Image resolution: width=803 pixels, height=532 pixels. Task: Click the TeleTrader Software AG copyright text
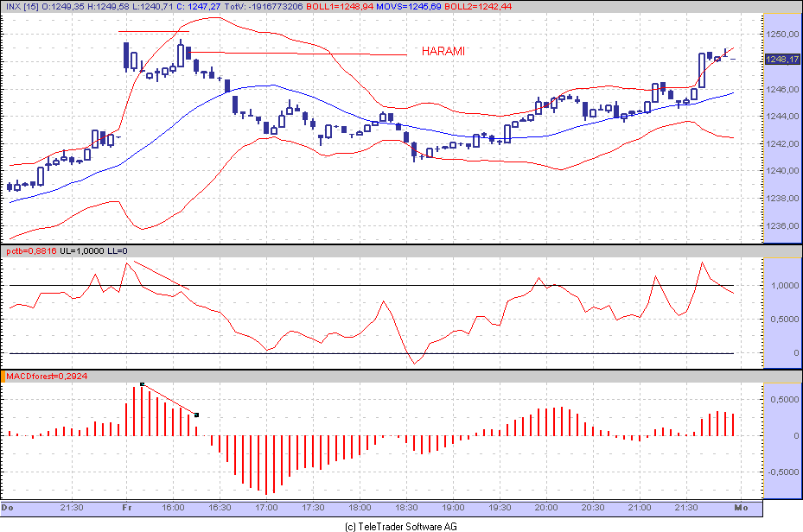[401, 526]
